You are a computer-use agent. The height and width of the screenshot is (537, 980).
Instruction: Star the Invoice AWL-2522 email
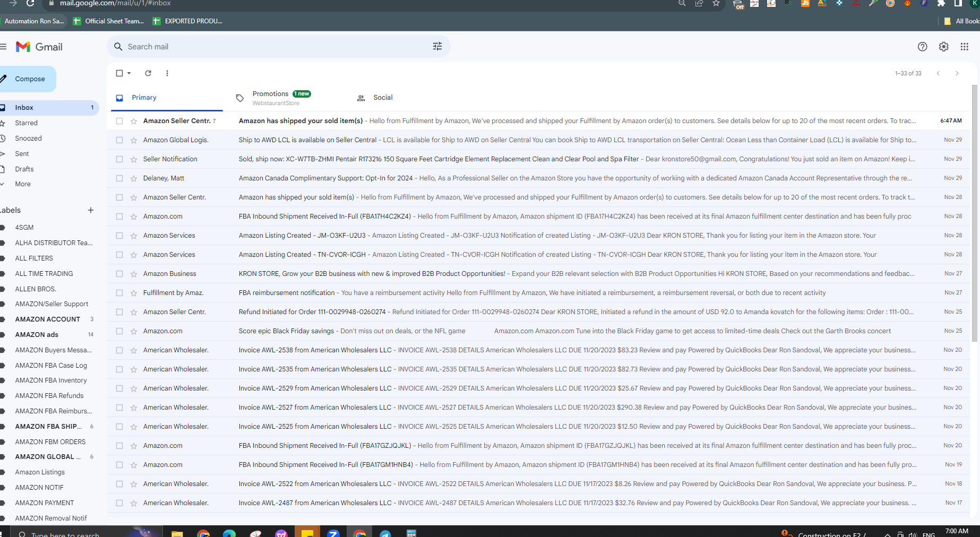click(134, 484)
